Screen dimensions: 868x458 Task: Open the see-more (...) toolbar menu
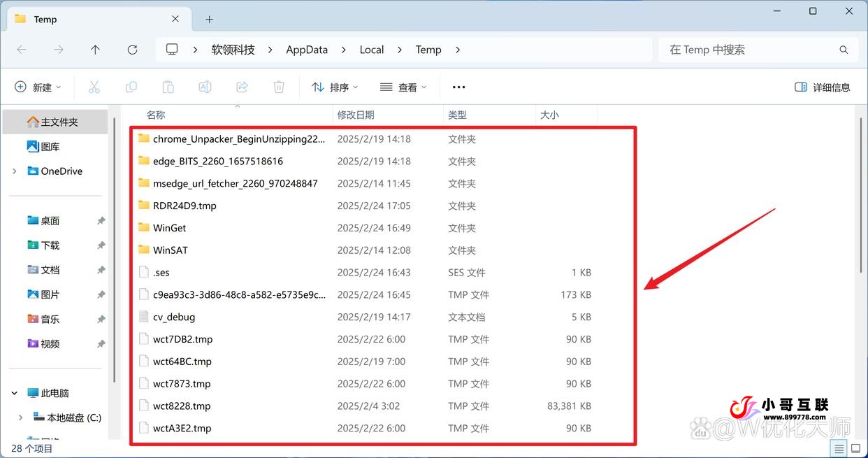point(458,87)
